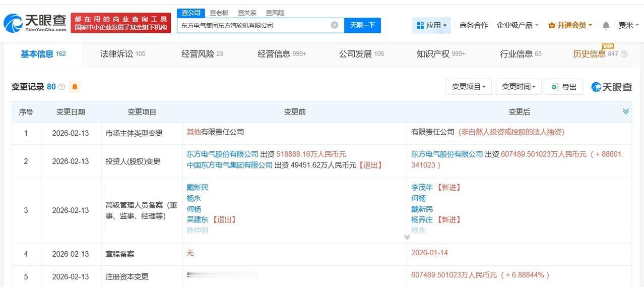Switch to the 查风险 search tab
Image resolution: width=644 pixels, height=287 pixels.
[x=275, y=13]
